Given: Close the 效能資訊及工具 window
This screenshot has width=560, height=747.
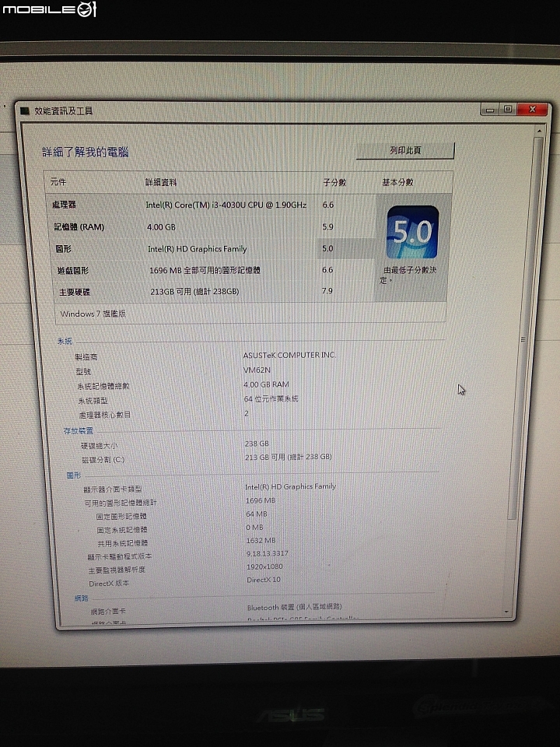Looking at the screenshot, I should click(532, 109).
